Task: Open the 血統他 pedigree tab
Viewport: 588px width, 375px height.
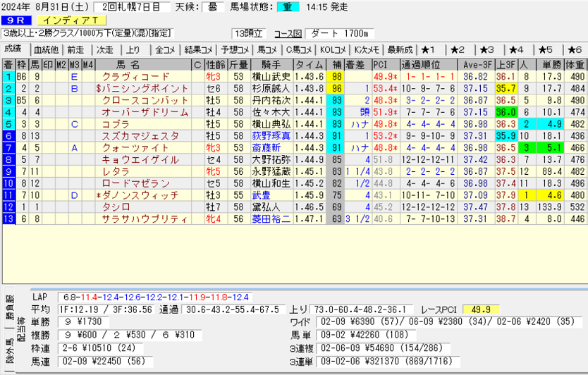Action: tap(46, 49)
